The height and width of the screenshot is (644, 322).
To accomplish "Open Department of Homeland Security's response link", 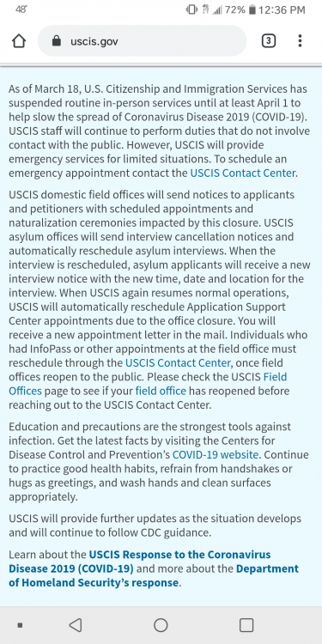I will (154, 575).
